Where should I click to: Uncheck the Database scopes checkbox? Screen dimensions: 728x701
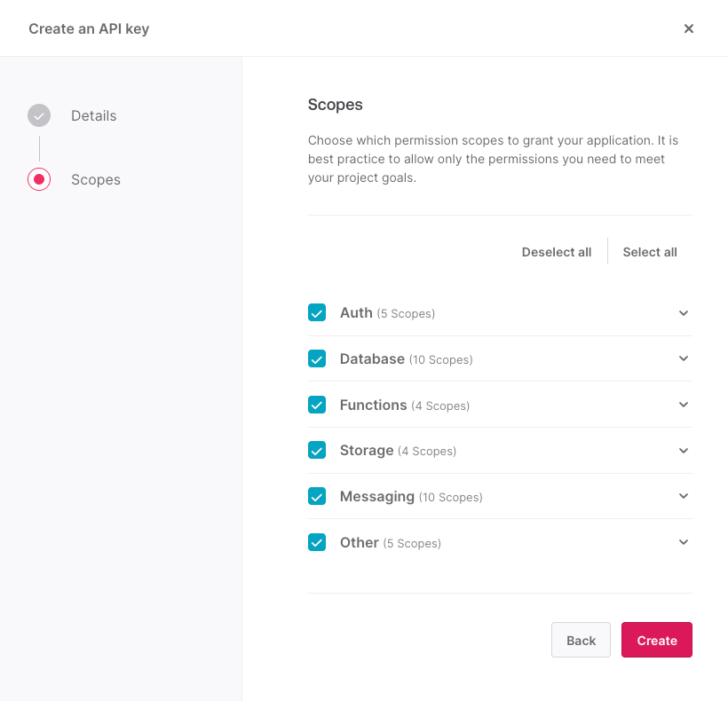point(317,358)
